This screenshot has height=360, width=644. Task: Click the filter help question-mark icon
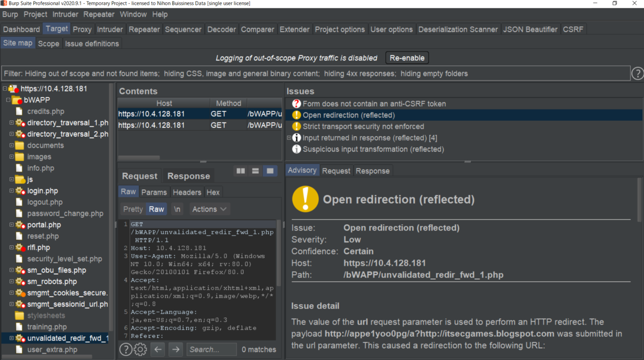pos(638,74)
